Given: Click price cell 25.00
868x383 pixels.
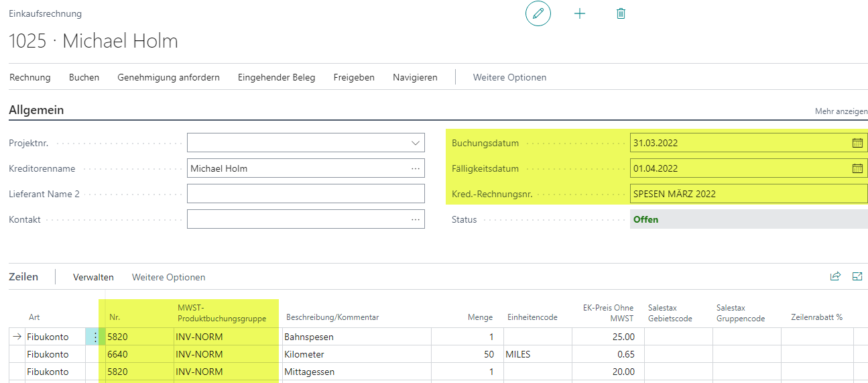Looking at the screenshot, I should pyautogui.click(x=608, y=337).
